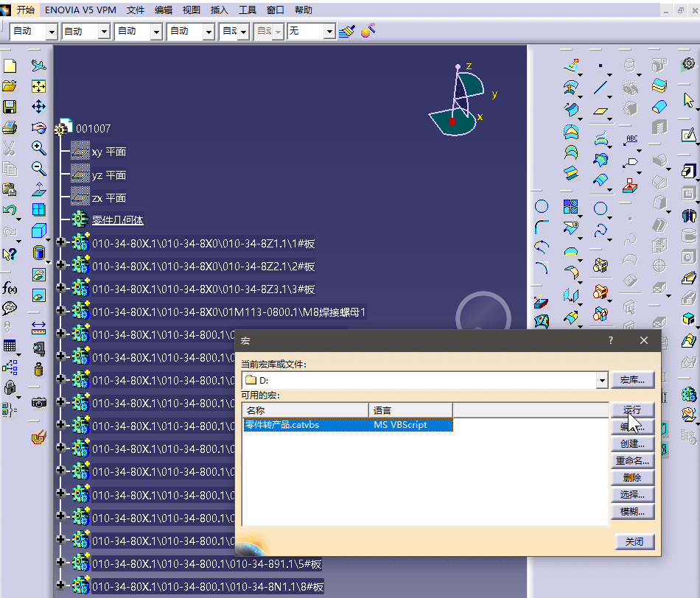Click the Fit All icon

tap(39, 87)
